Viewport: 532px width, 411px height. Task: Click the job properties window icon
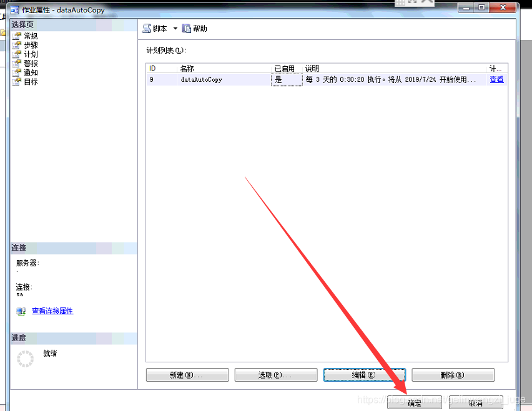14,10
